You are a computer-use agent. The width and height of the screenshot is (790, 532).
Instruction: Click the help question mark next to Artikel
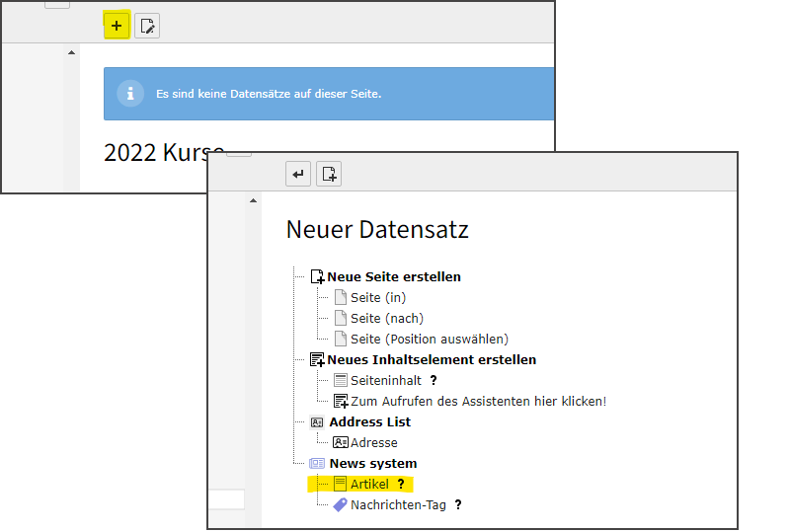click(x=401, y=484)
